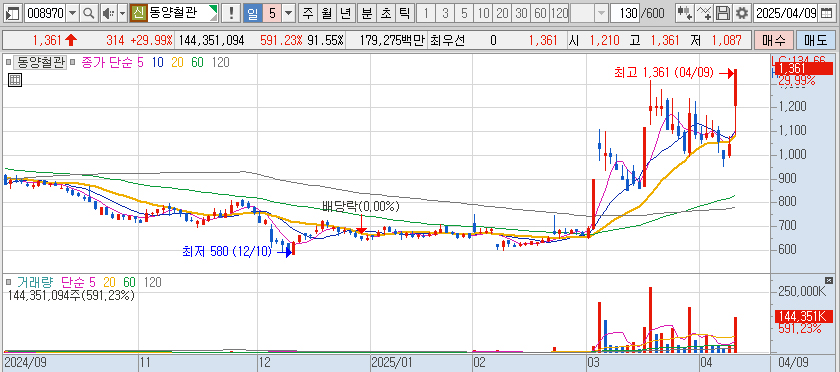840x372 pixels.
Task: Click the current price 1,361 in quote bar
Action: 47,40
